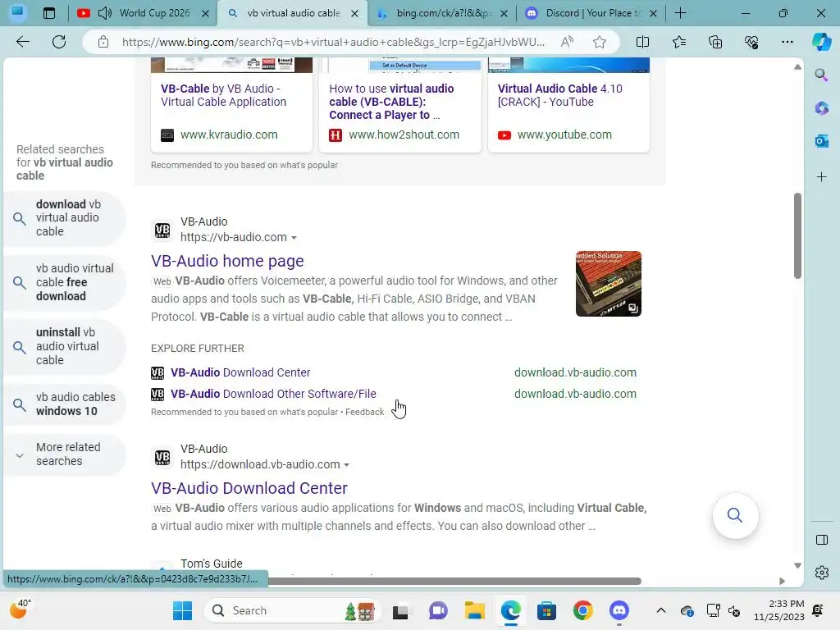Open the VB-Audio home page result

(x=227, y=261)
